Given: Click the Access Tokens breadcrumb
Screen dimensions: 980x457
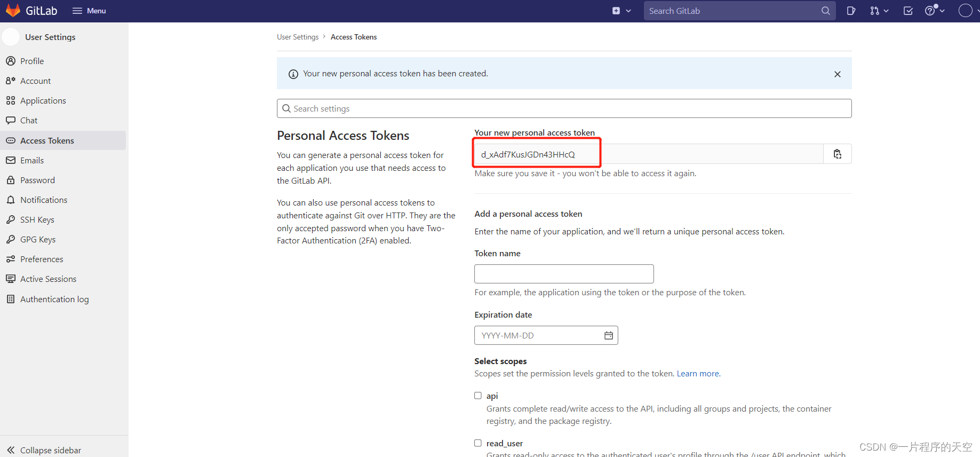Looking at the screenshot, I should click(354, 37).
